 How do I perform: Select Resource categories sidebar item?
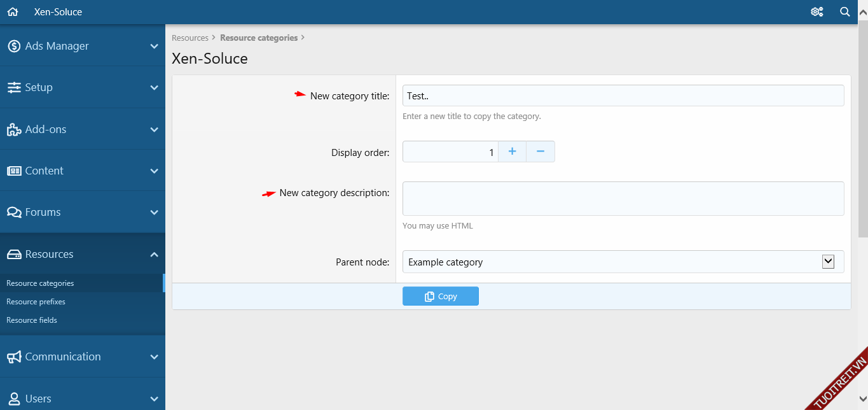coord(40,283)
